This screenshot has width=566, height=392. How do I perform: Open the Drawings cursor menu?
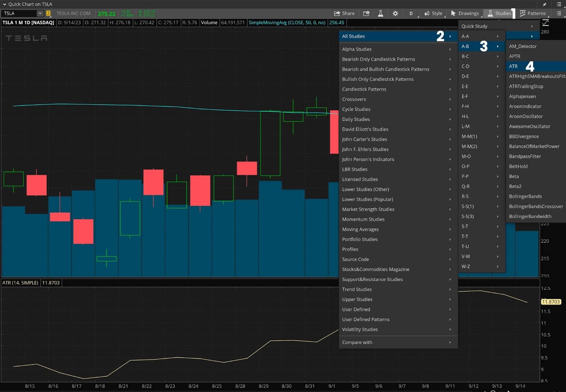[465, 13]
